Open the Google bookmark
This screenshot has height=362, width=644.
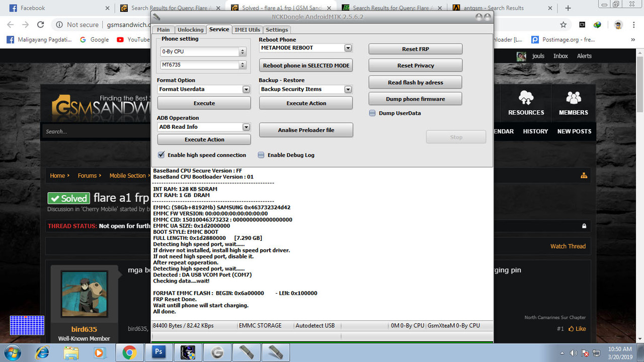(94, 40)
